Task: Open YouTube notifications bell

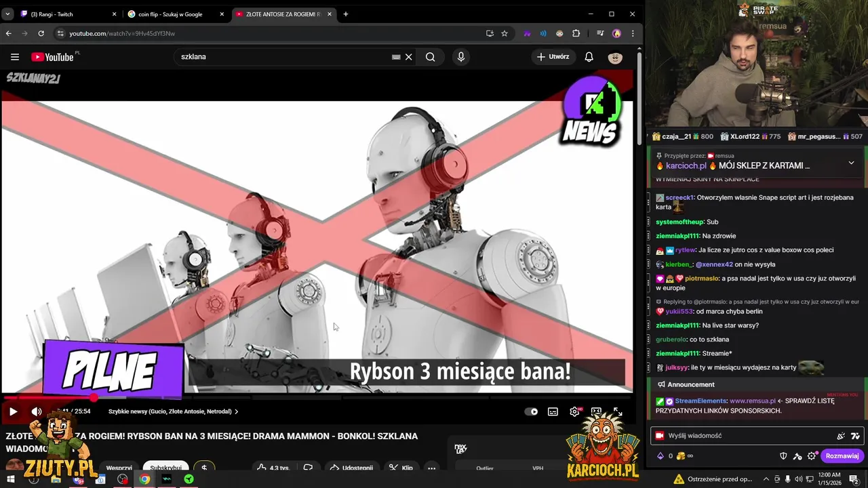Action: tap(589, 57)
